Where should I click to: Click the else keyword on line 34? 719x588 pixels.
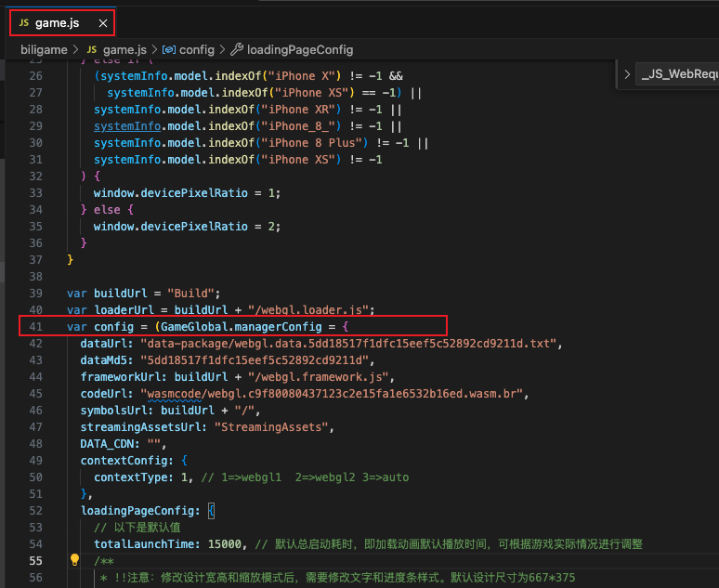coord(107,210)
